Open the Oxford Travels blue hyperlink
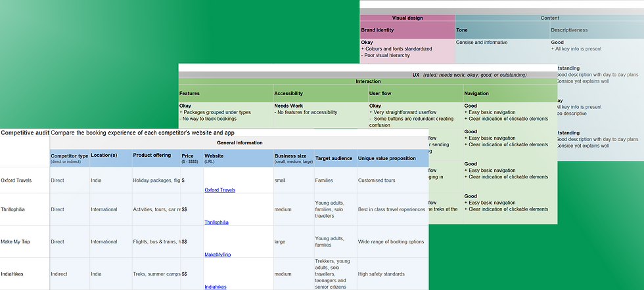Viewport: 644px width, 290px height. [219, 190]
